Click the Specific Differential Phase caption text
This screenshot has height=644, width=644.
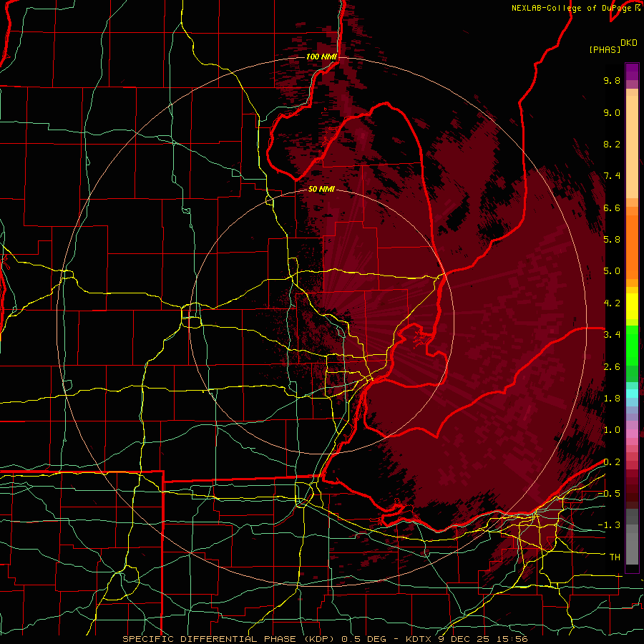click(325, 639)
